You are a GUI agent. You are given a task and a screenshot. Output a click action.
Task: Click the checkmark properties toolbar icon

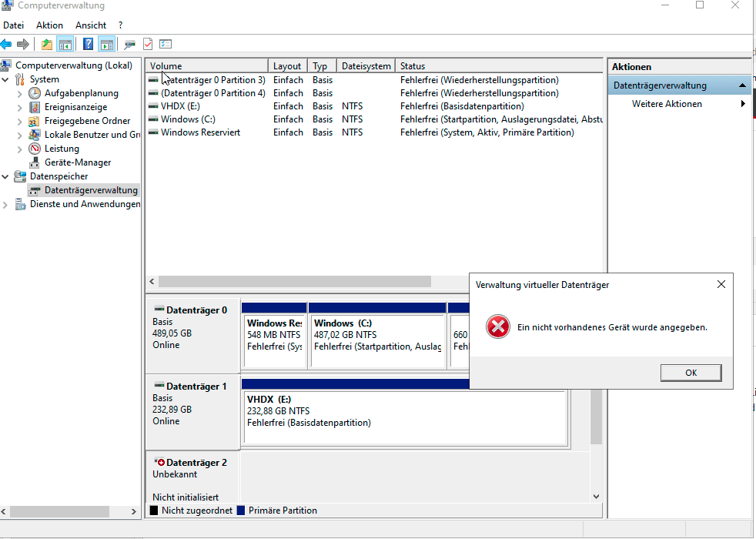tap(148, 45)
